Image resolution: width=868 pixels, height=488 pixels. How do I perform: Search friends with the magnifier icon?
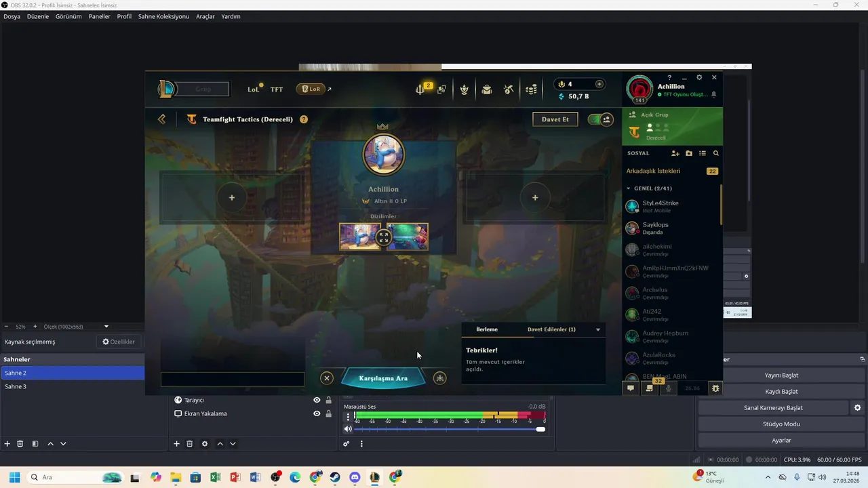[716, 154]
